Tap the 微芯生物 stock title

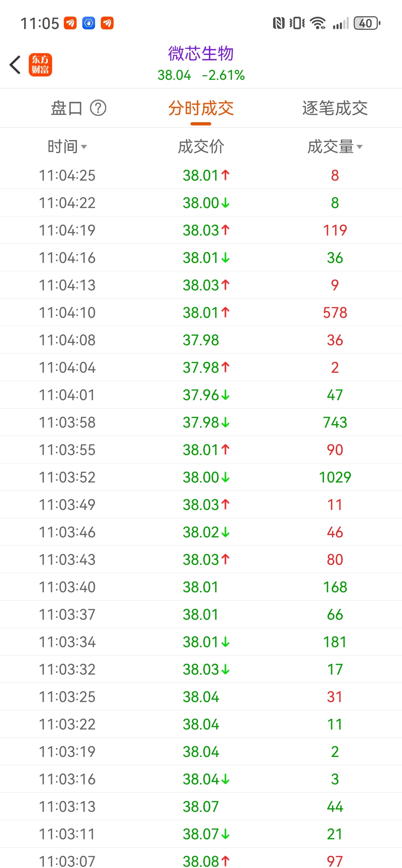point(201,53)
